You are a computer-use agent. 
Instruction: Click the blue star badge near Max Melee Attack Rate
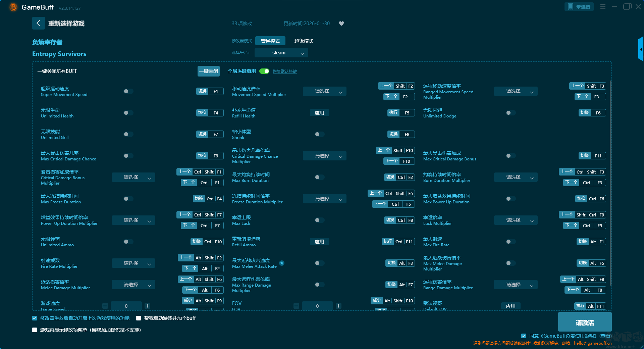(282, 263)
